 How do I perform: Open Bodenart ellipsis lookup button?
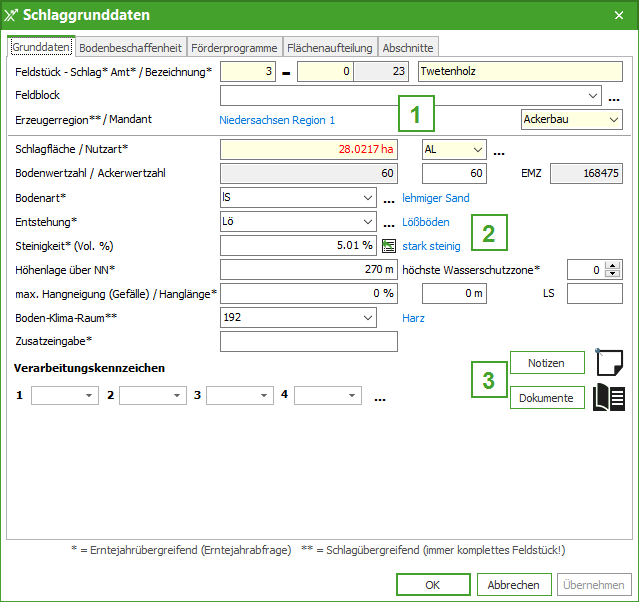388,199
